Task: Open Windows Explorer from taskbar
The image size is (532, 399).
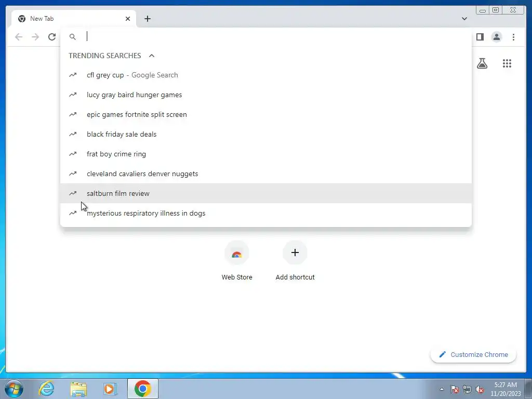Action: coord(78,389)
